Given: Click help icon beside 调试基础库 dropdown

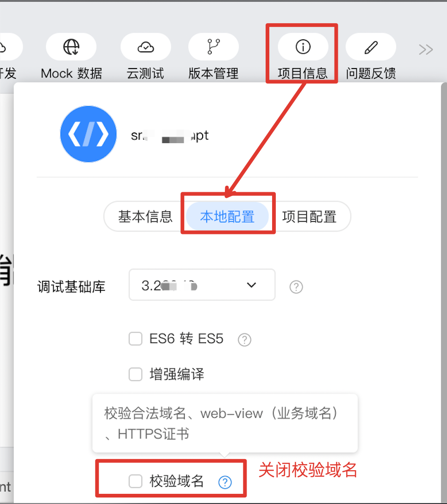Looking at the screenshot, I should [x=296, y=287].
